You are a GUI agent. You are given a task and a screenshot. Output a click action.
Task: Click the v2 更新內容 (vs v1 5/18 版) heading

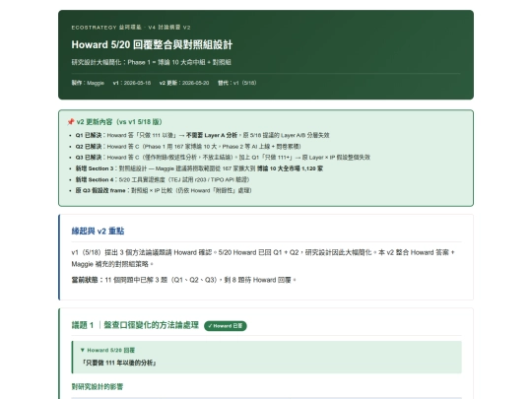click(119, 122)
